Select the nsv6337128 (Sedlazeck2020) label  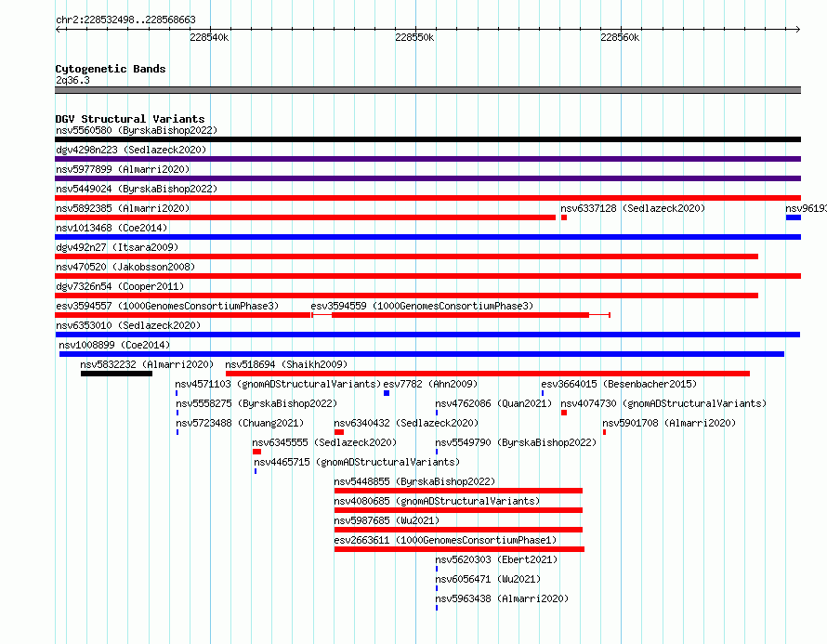point(633,208)
